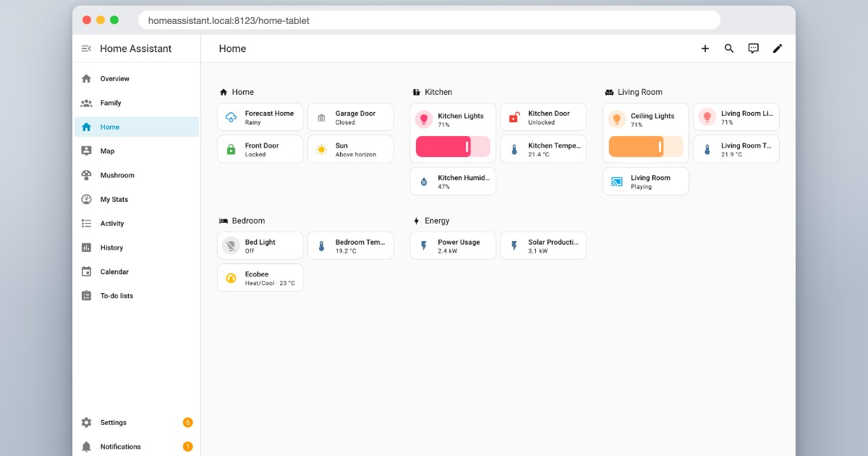
Task: Click the Power Usage lightning icon
Action: tap(424, 246)
